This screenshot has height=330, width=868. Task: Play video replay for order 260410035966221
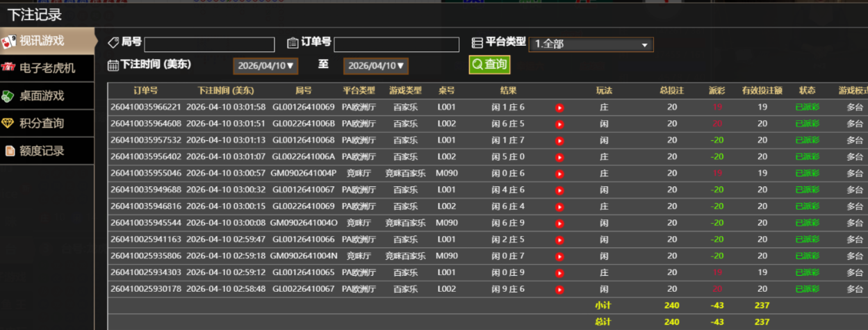coord(559,108)
